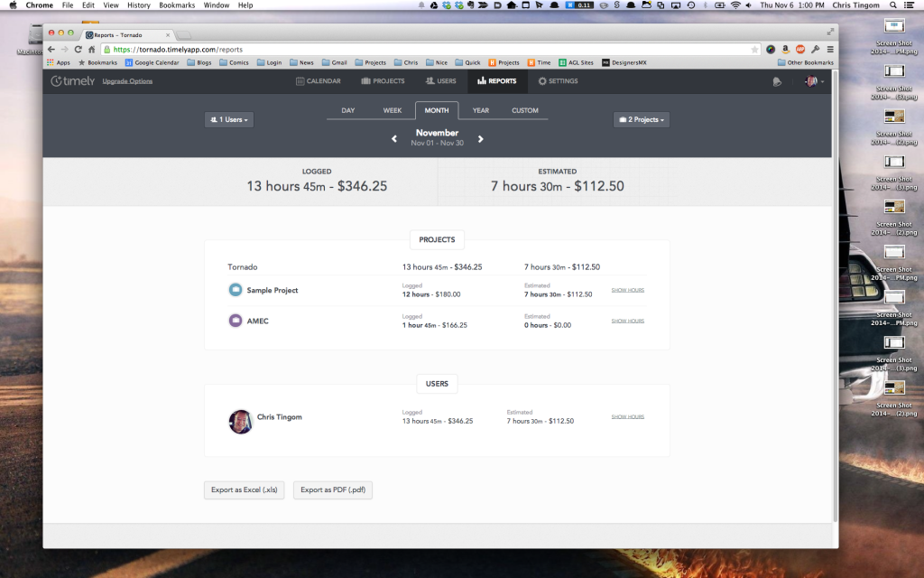This screenshot has width=924, height=578.
Task: Click Chrome's forward button
Action: (64, 50)
